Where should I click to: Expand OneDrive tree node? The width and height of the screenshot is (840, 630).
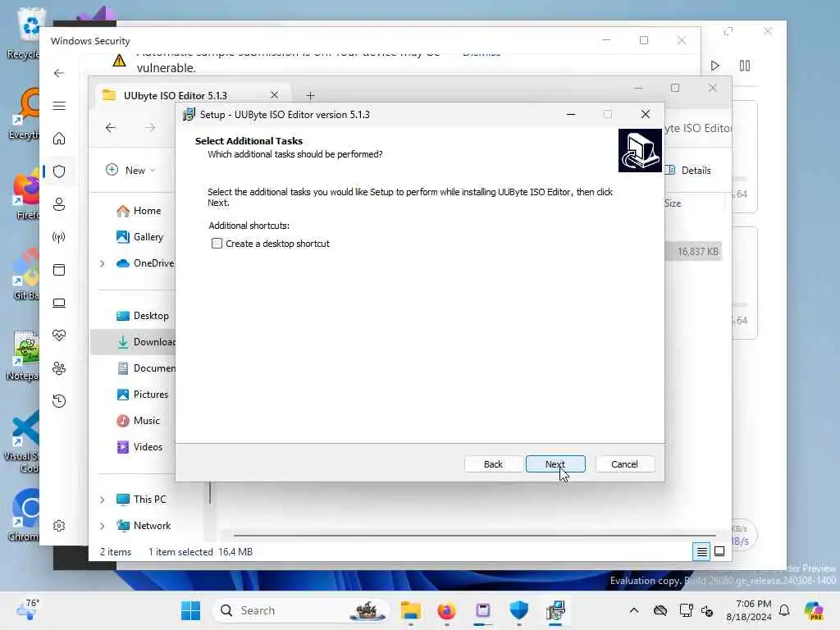tap(102, 263)
